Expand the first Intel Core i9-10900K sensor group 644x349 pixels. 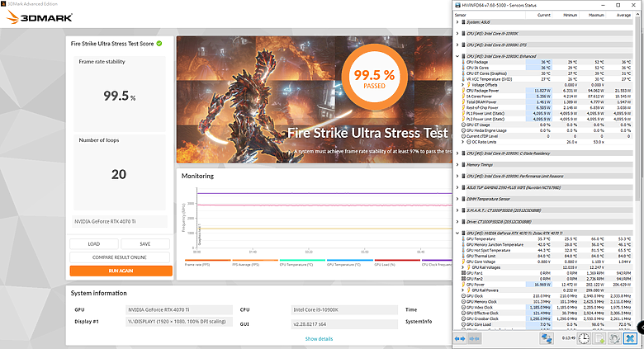point(457,34)
